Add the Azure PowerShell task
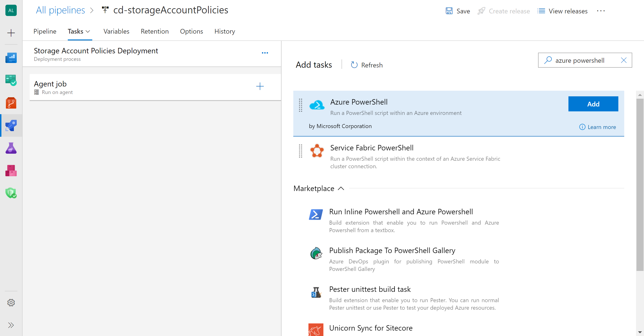Viewport: 644px width, 336px height. point(593,104)
